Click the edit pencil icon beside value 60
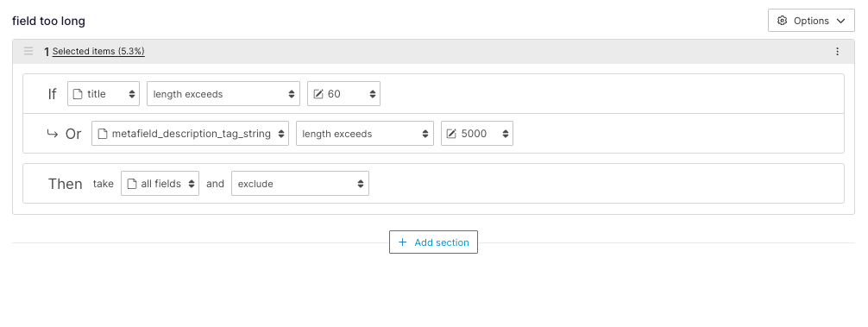 (318, 94)
